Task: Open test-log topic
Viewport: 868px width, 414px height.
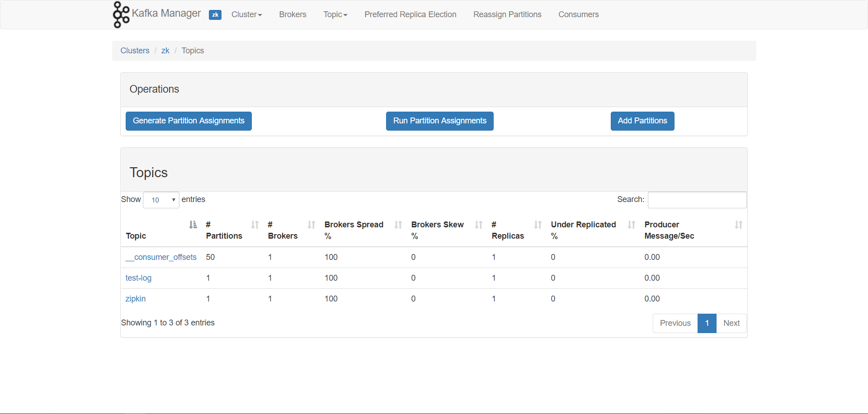Action: 138,278
